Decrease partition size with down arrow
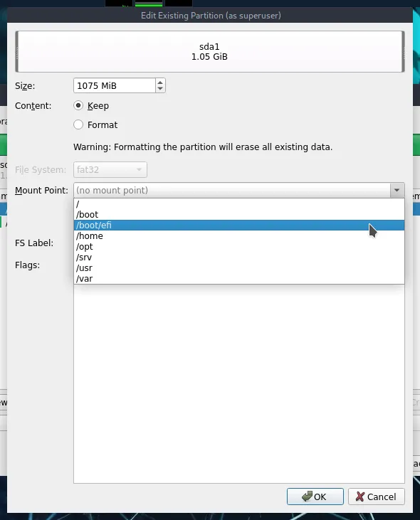Viewport: 420px width, 520px height. (x=160, y=89)
